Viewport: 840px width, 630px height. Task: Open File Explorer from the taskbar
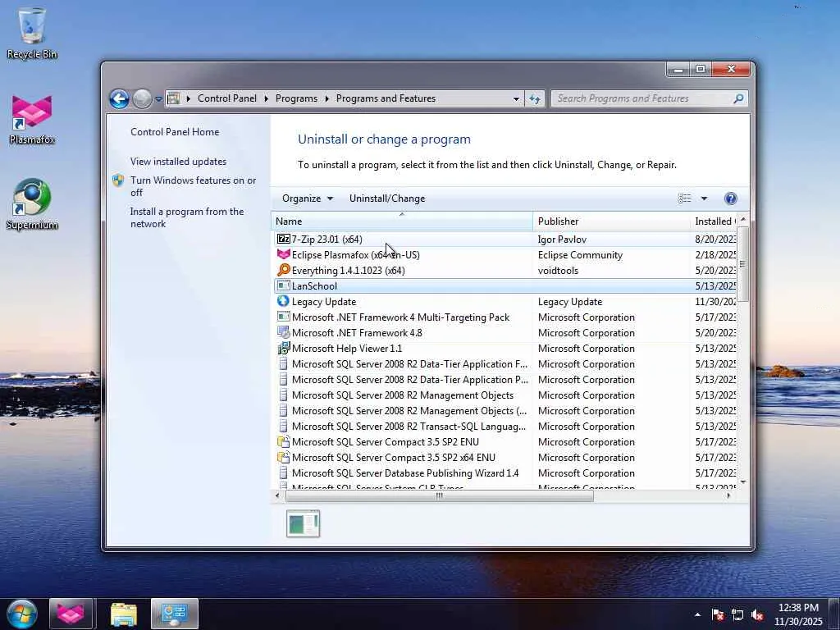coord(124,614)
